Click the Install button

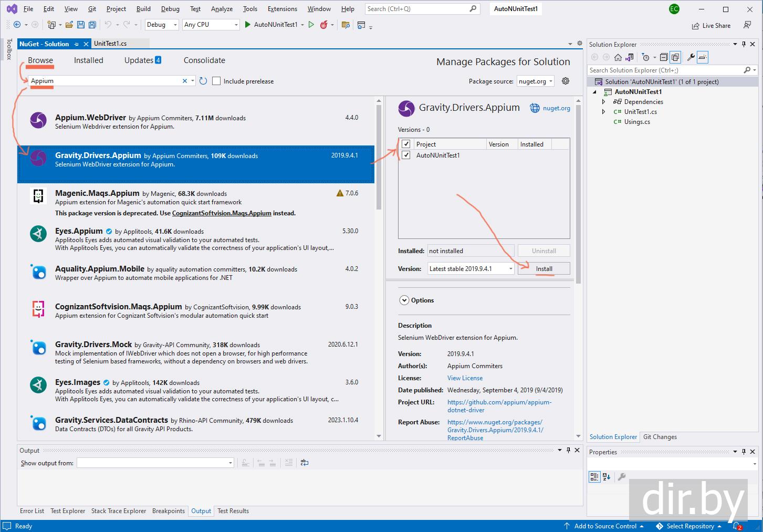click(x=543, y=268)
